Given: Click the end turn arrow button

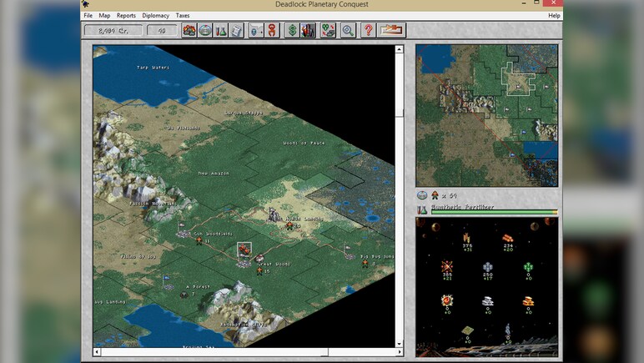Looking at the screenshot, I should [391, 30].
